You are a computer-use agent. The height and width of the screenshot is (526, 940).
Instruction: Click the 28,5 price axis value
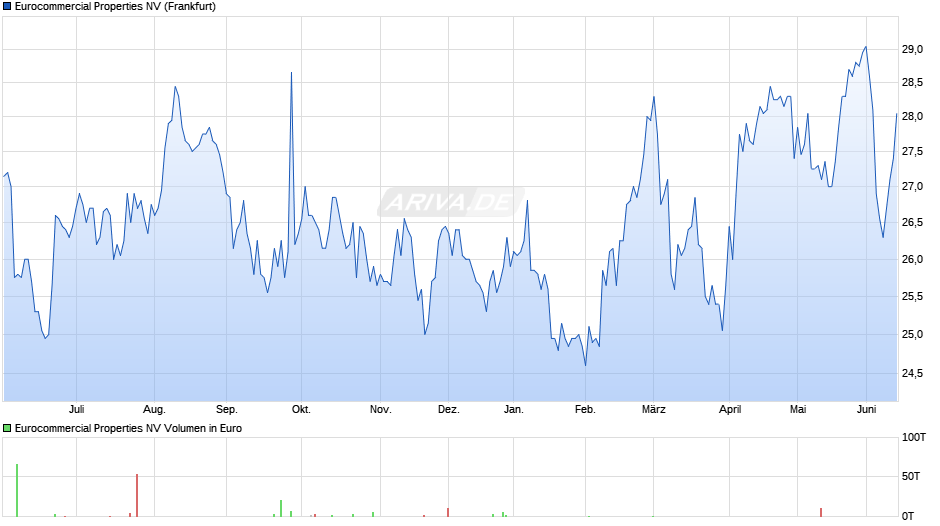pos(912,82)
